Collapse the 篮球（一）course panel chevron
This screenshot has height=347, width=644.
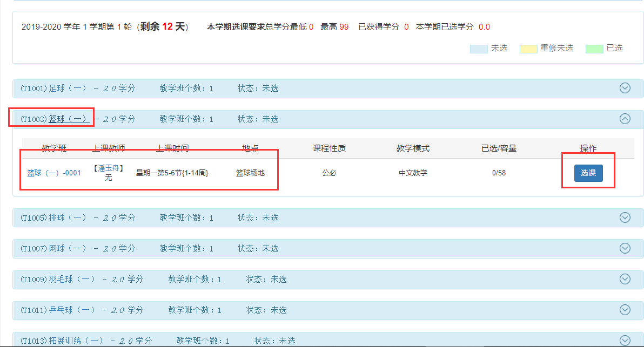point(625,119)
